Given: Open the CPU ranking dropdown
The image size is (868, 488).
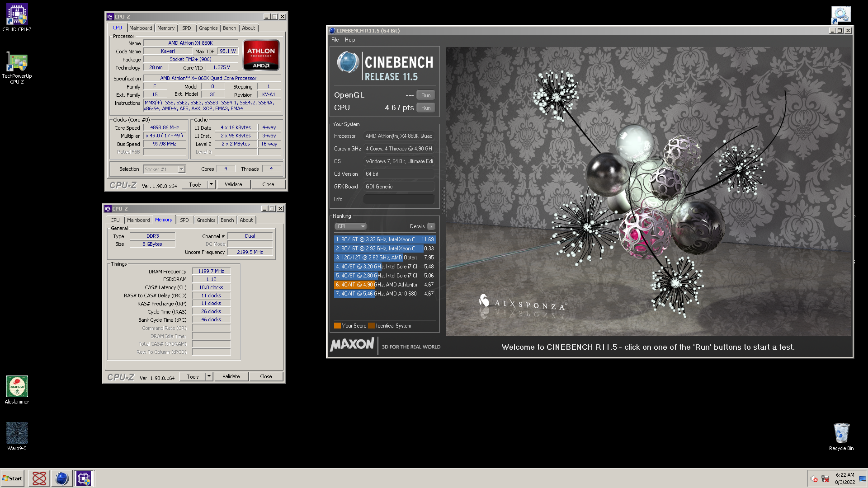Looking at the screenshot, I should pos(350,226).
